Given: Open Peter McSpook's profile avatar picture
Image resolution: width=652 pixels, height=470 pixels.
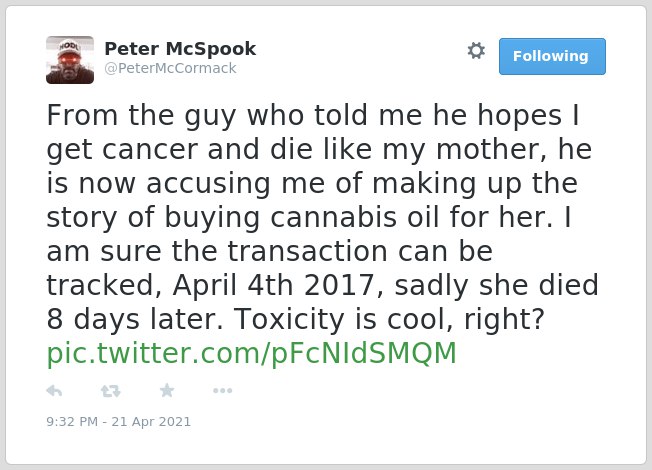Looking at the screenshot, I should [x=70, y=60].
